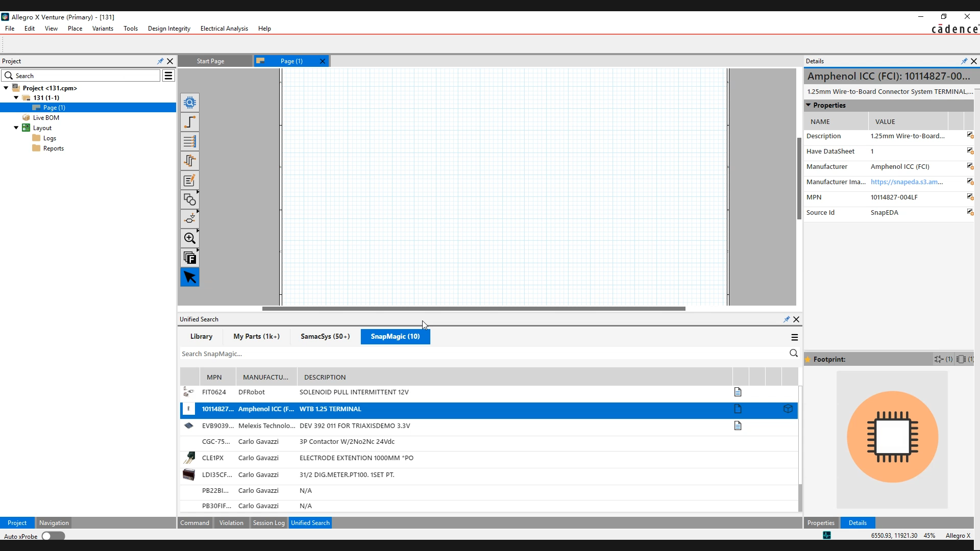980x551 pixels.
Task: Edit the Description property icon
Action: pos(970,136)
